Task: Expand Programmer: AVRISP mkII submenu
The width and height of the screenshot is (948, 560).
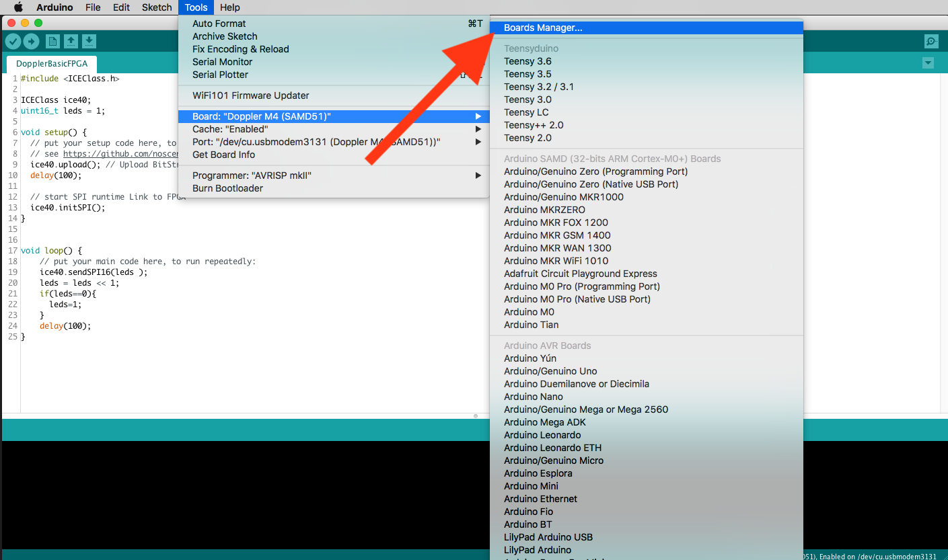Action: (x=334, y=175)
